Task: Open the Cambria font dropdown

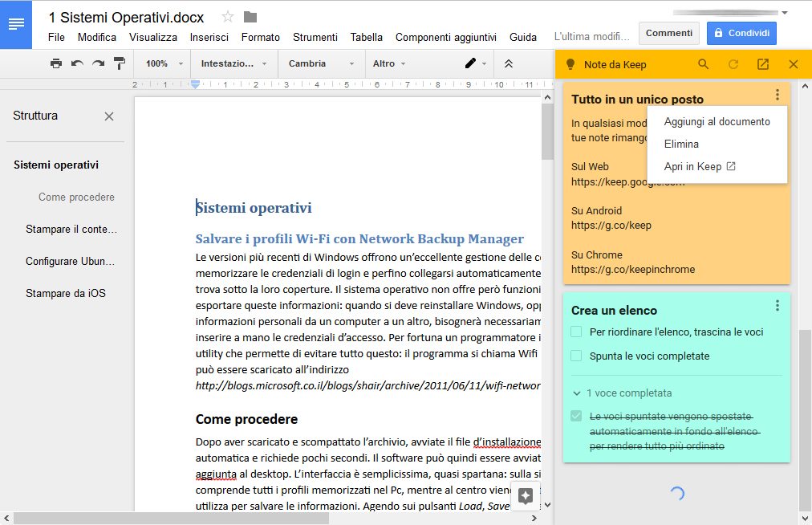Action: 321,63
